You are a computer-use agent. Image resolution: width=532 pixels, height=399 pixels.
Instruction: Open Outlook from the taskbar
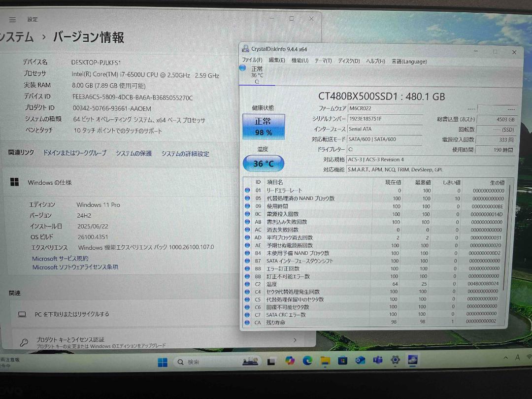pos(360,360)
